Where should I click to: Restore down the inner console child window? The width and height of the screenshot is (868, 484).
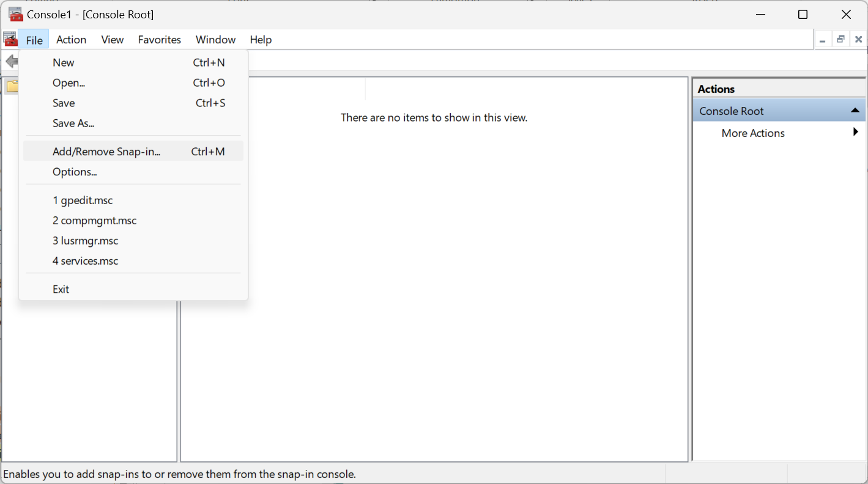tap(840, 40)
